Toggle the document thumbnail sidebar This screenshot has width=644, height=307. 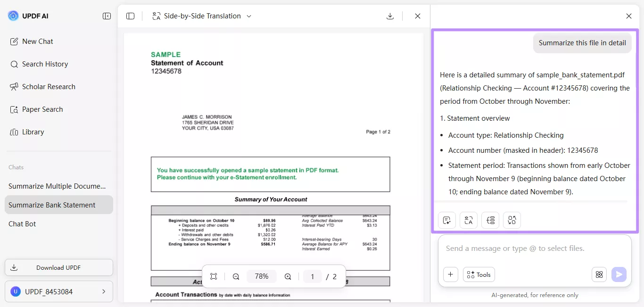point(131,16)
